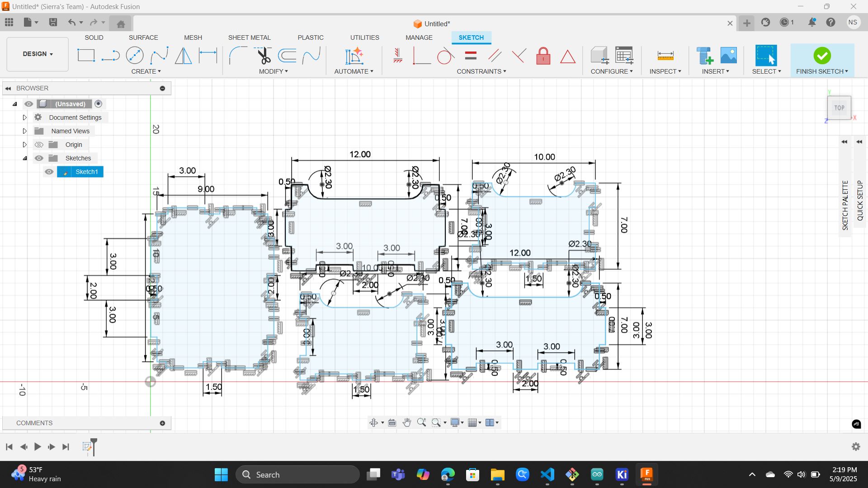
Task: Switch to the SHEET METAL tab
Action: coord(250,38)
